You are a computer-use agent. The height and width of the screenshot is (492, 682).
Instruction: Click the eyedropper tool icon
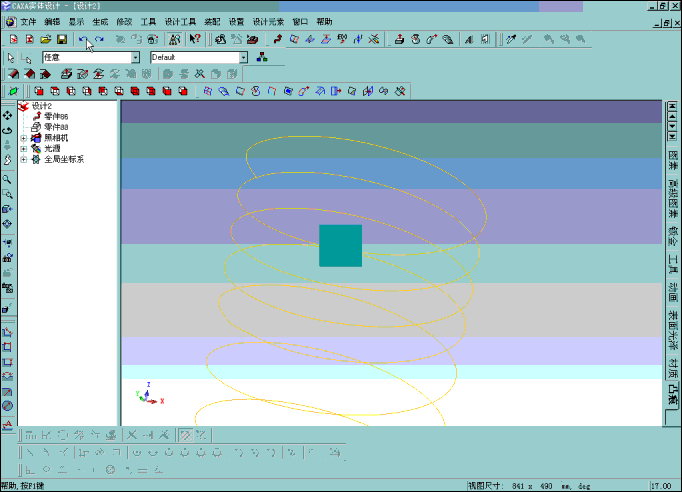point(512,40)
